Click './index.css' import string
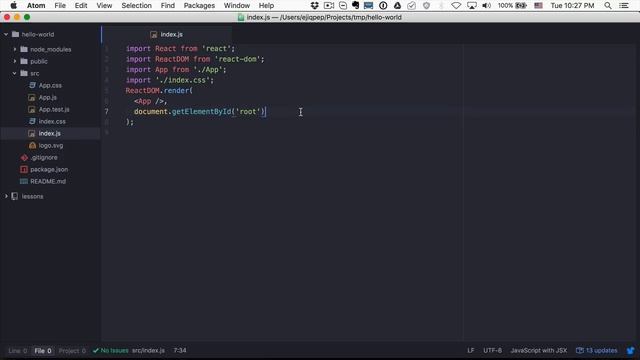Image resolution: width=640 pixels, height=360 pixels. (x=184, y=80)
